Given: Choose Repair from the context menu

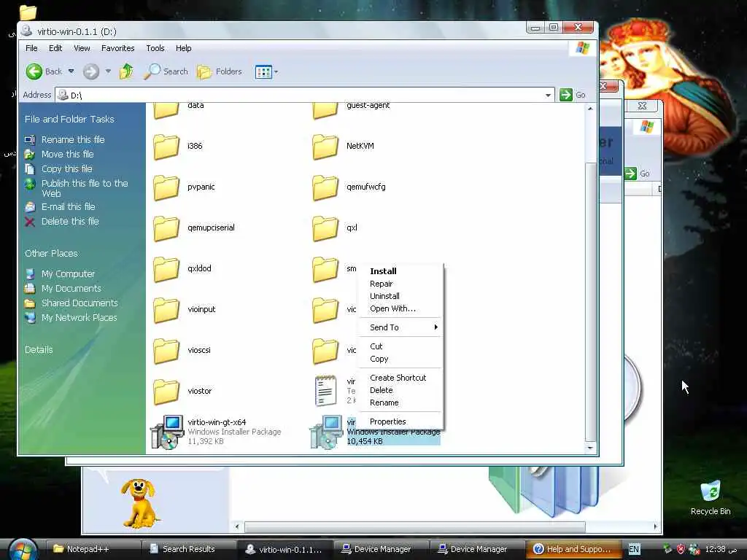Looking at the screenshot, I should pyautogui.click(x=400, y=284).
